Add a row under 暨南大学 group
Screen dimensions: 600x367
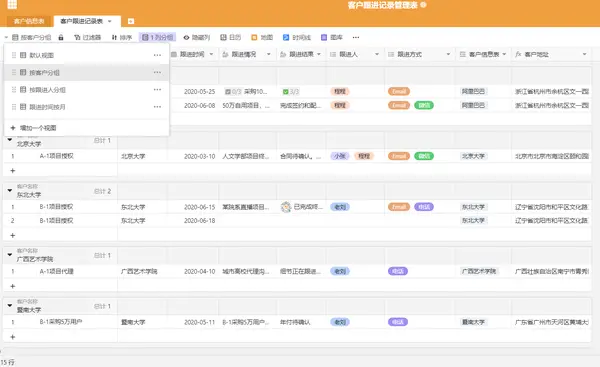[13, 337]
